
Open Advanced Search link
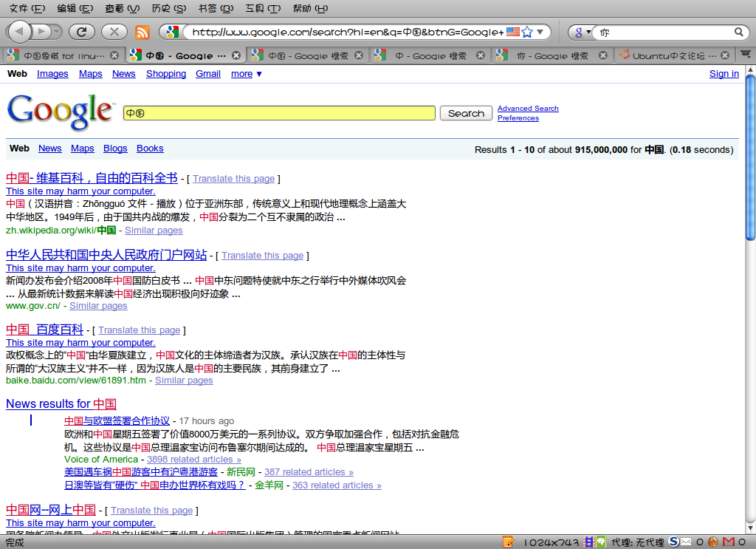coord(528,109)
